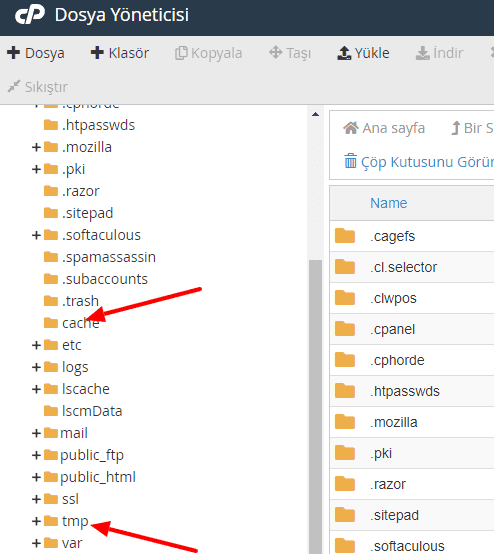Image resolution: width=494 pixels, height=554 pixels.
Task: Expand the public_ftp tree folder
Action: [36, 455]
